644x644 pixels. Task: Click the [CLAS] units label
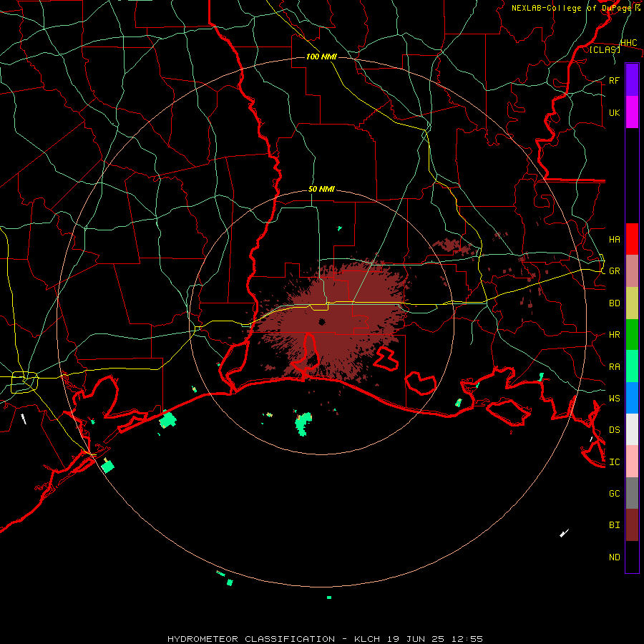click(605, 49)
